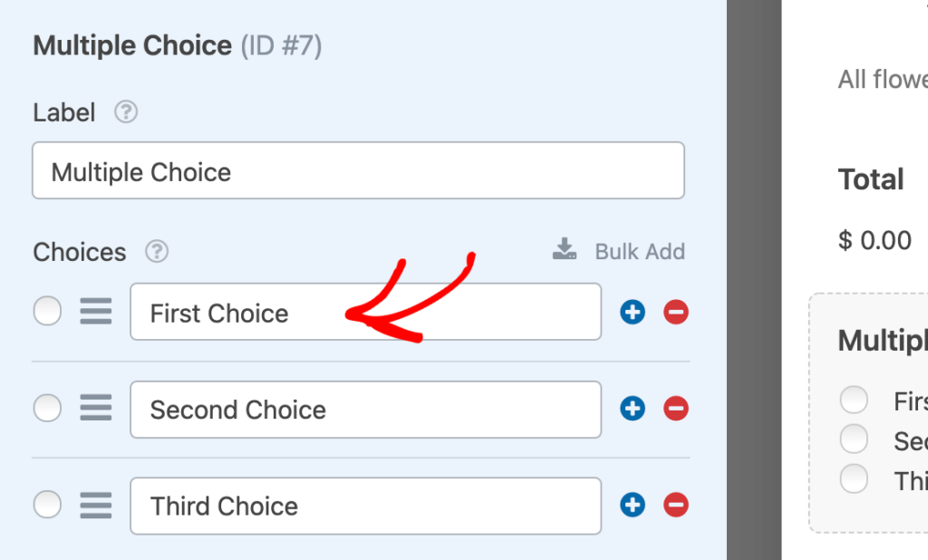Select First Choice as the default option
The width and height of the screenshot is (928, 560).
pyautogui.click(x=47, y=311)
